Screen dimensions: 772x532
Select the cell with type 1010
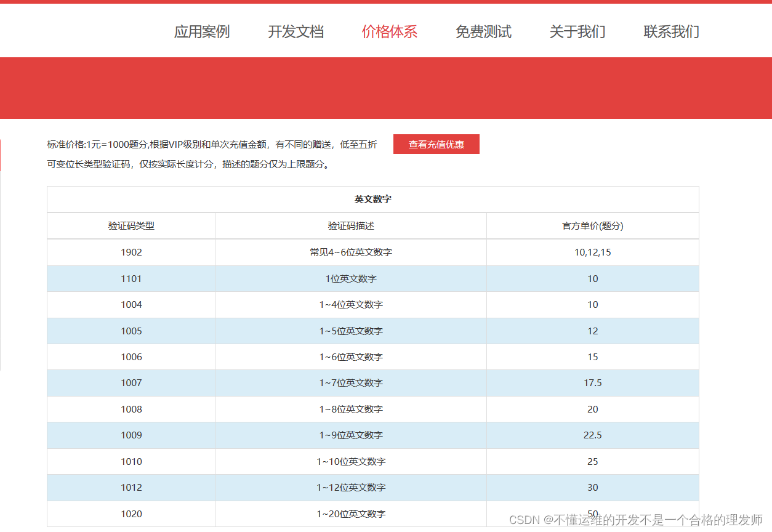point(131,462)
